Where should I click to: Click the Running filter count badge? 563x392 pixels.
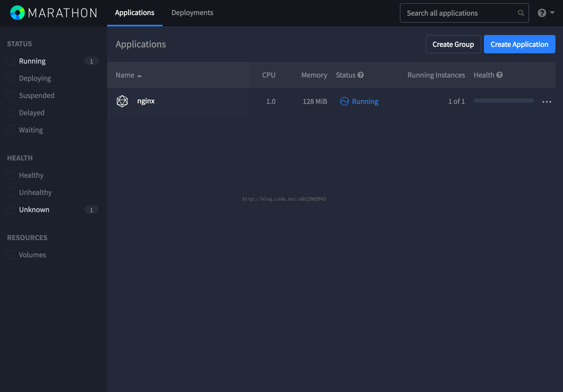tap(92, 61)
